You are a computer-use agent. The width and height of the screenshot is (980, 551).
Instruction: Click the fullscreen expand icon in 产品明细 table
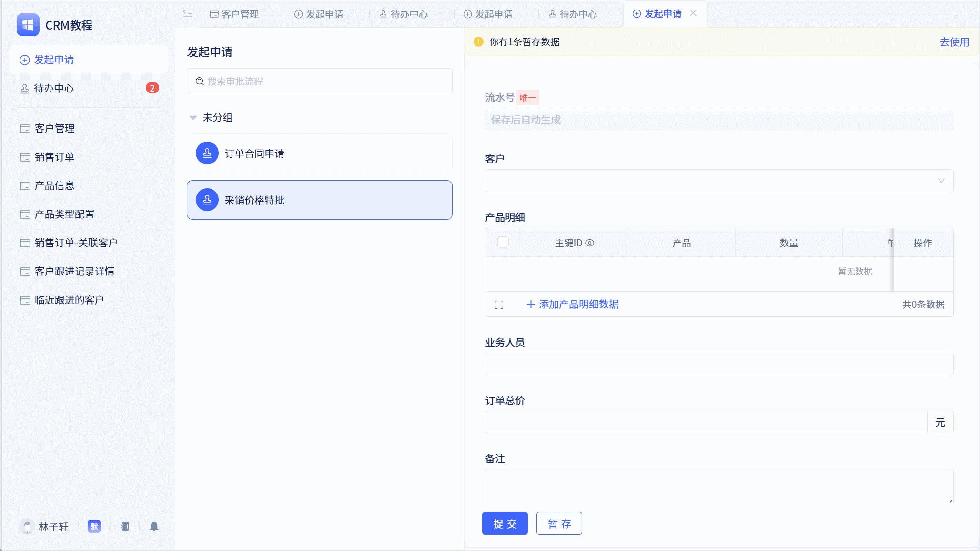(x=498, y=305)
